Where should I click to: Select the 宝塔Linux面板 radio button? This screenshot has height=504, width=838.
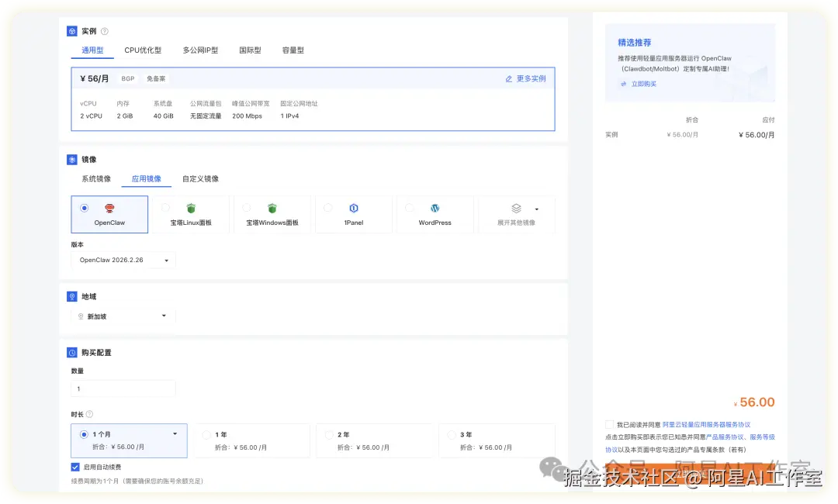(166, 208)
